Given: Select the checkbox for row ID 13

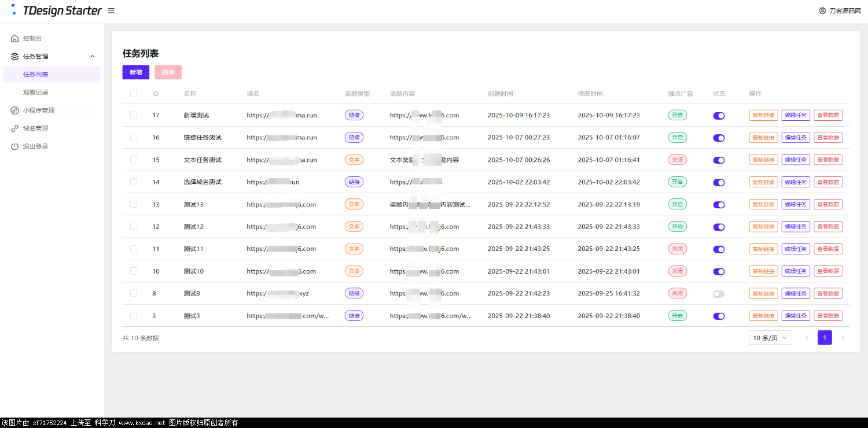Looking at the screenshot, I should [x=134, y=204].
